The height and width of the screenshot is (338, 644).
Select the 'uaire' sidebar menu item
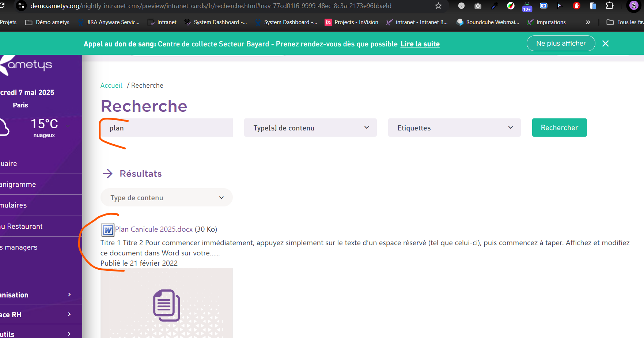click(41, 163)
